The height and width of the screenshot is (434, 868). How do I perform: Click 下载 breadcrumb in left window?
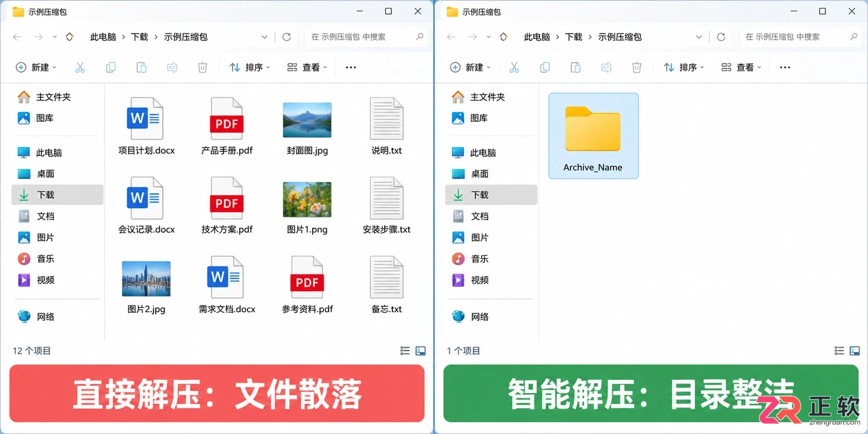pyautogui.click(x=140, y=37)
